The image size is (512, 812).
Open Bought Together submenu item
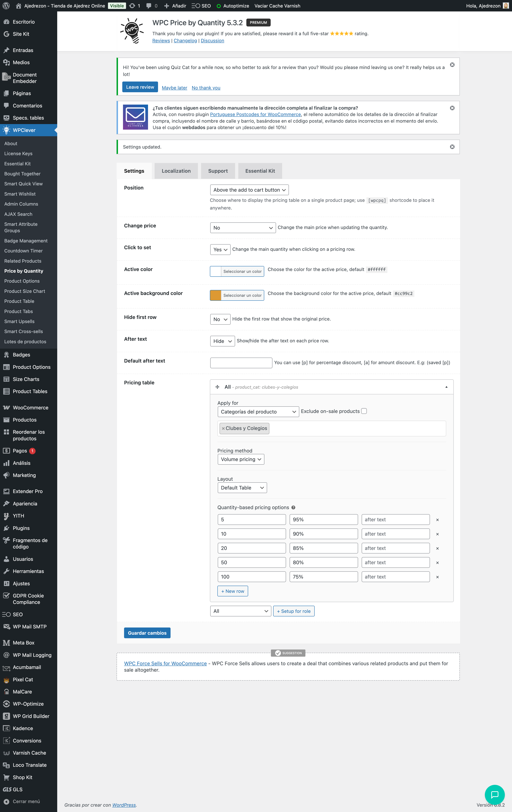click(x=22, y=174)
